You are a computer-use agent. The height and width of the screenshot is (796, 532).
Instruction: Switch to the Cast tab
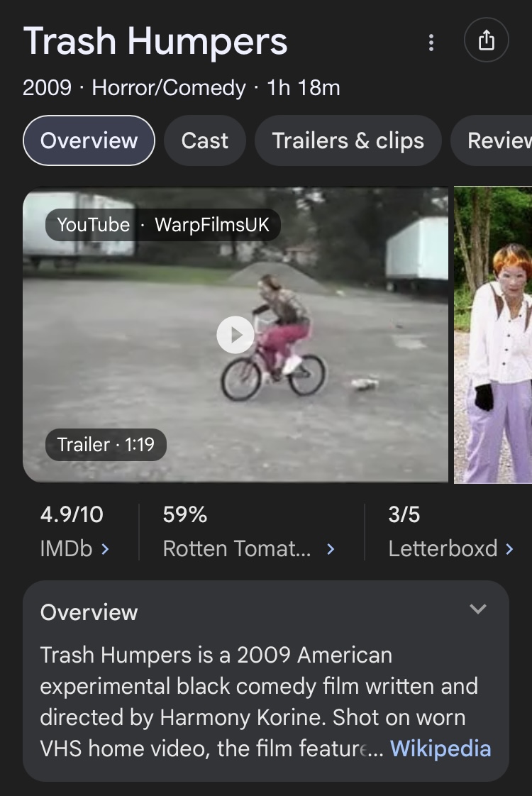click(x=204, y=140)
